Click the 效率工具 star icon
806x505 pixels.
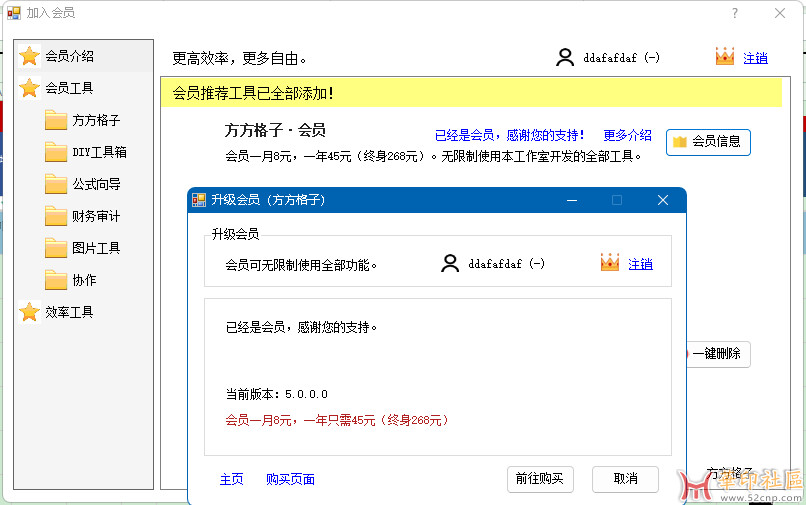tap(30, 312)
